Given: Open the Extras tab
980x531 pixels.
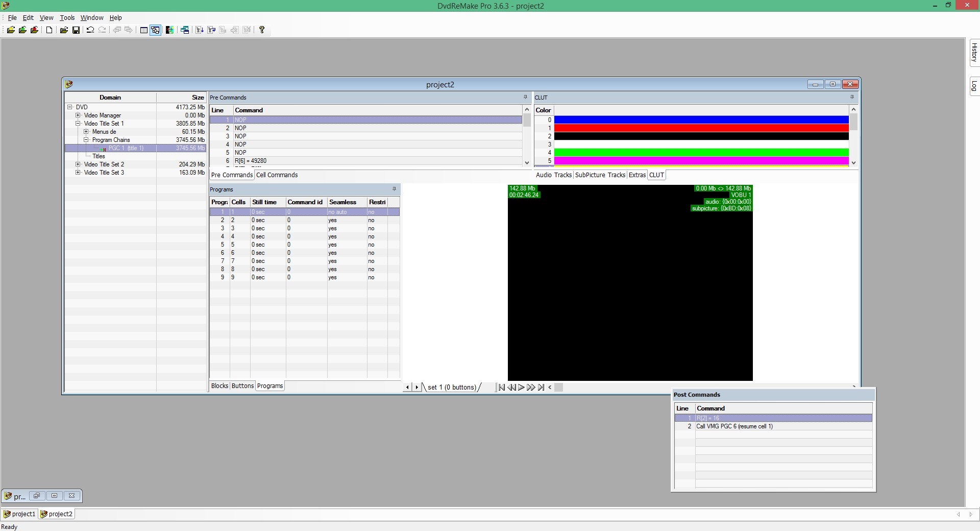Looking at the screenshot, I should click(637, 175).
